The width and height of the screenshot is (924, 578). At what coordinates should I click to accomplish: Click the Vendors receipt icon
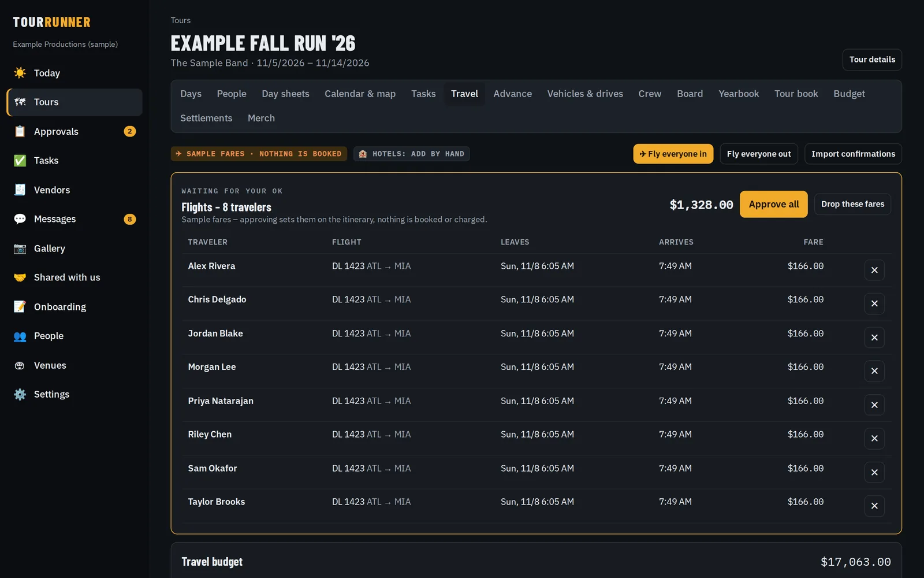[20, 190]
